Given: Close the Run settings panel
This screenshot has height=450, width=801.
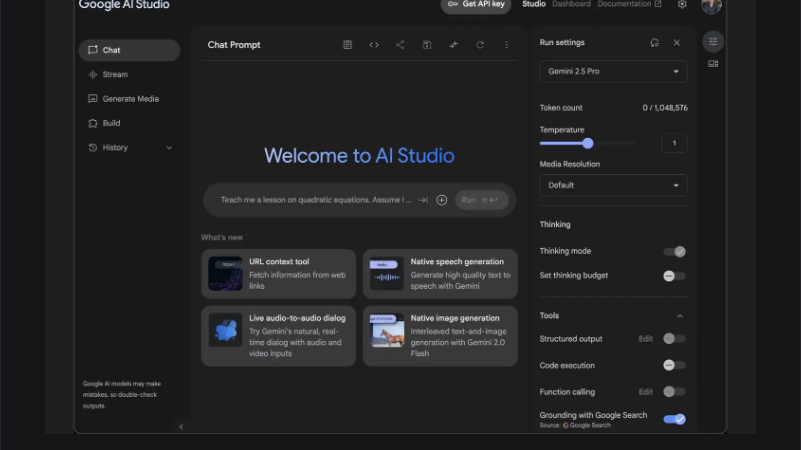Looking at the screenshot, I should click(x=676, y=42).
